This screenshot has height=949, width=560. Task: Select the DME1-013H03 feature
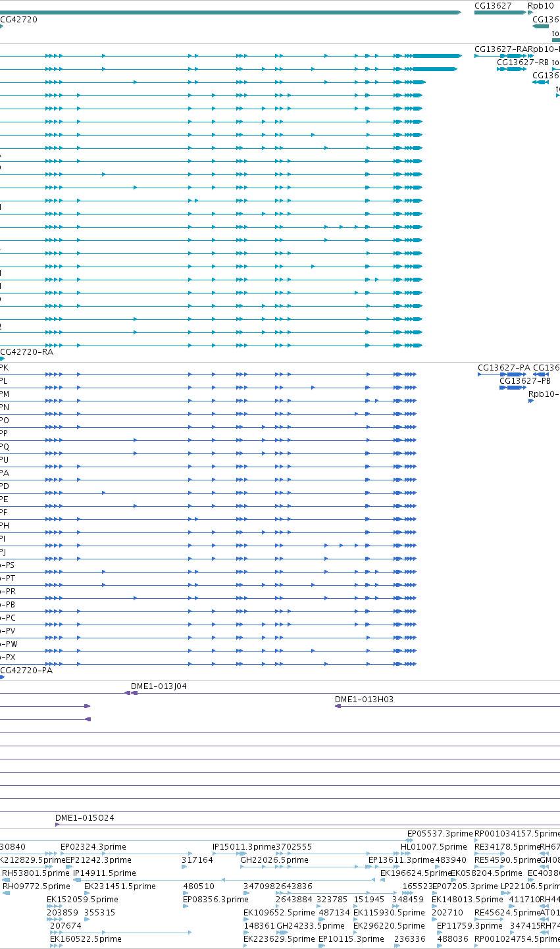[364, 700]
